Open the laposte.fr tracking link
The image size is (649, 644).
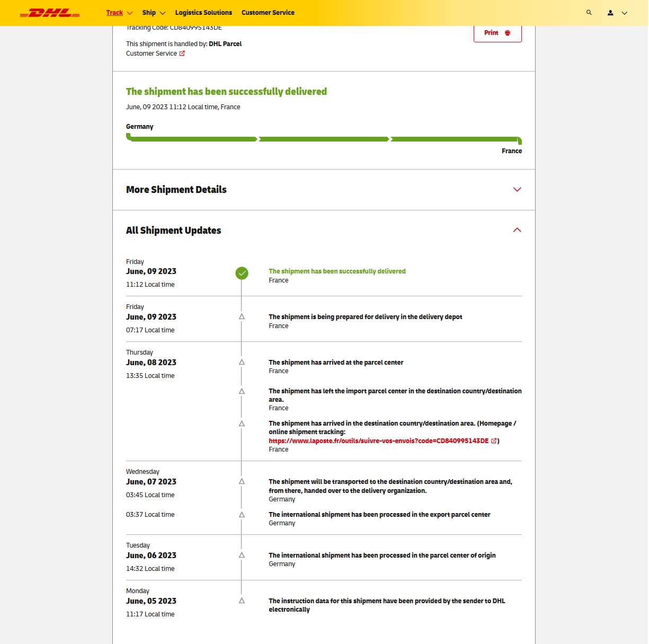[378, 441]
